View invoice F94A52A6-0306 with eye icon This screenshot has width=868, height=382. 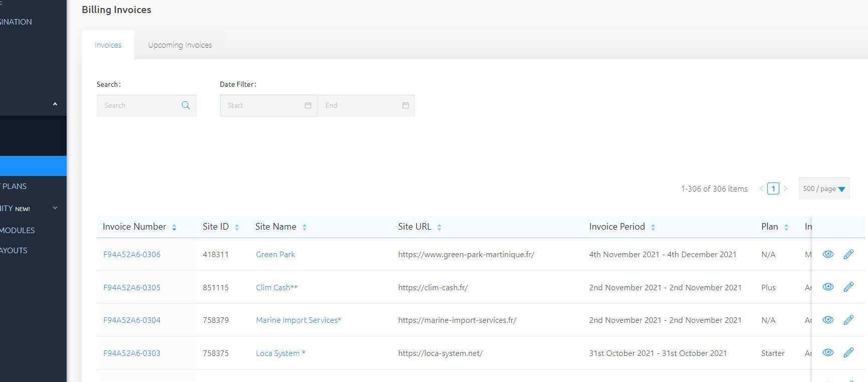coord(828,254)
